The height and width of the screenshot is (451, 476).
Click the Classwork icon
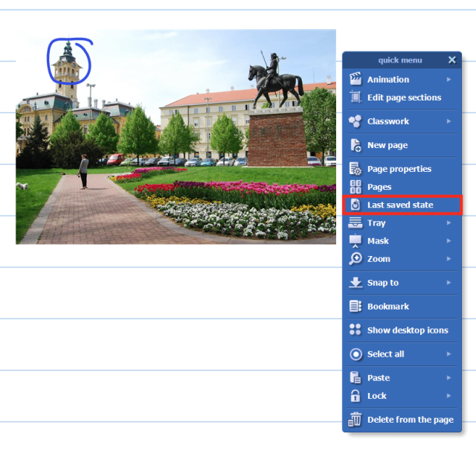tap(356, 121)
